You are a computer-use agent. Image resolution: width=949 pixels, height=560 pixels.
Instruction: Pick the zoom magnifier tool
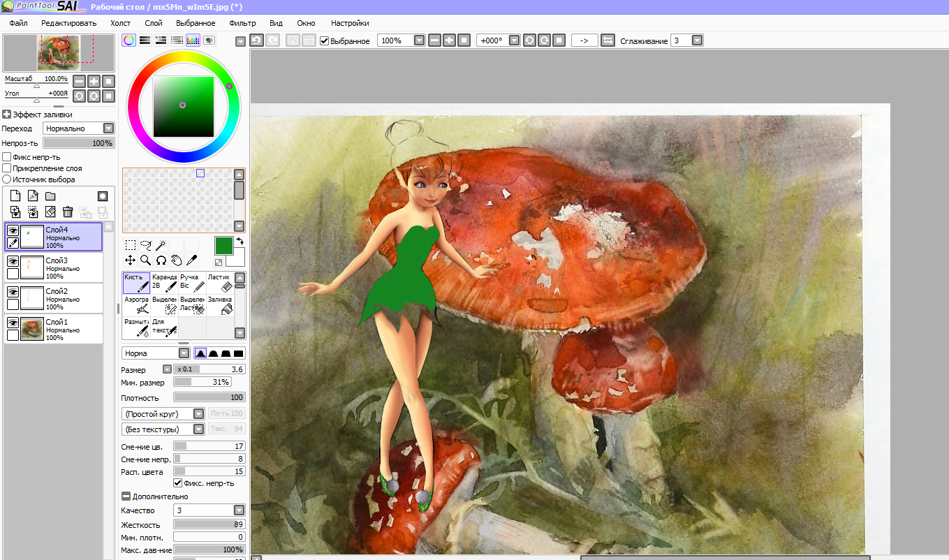[146, 260]
